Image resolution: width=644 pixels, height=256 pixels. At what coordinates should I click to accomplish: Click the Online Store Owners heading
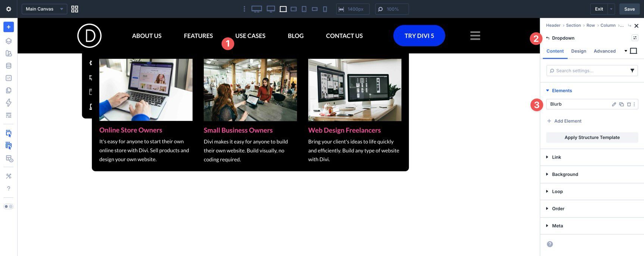coord(131,130)
